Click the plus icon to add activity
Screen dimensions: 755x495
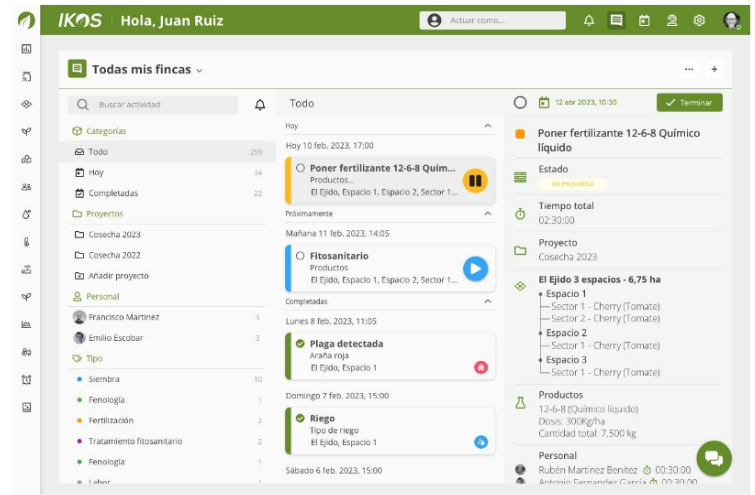(714, 69)
